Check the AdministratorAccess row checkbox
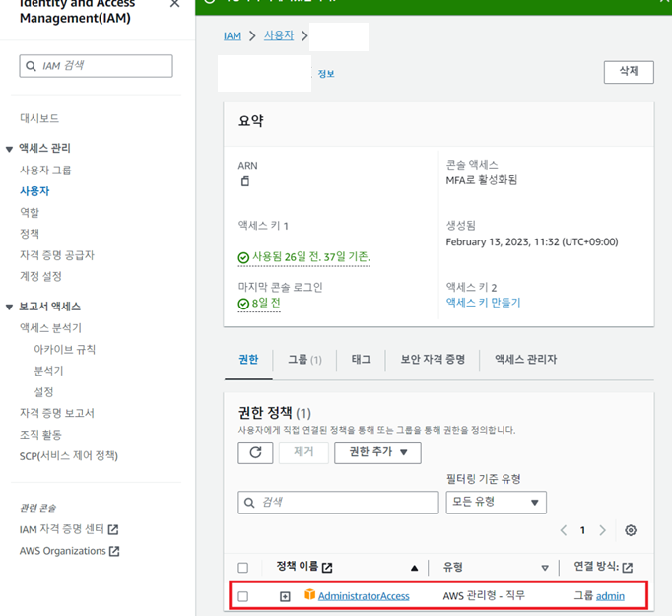Screen dimensions: 672x616 click(x=243, y=596)
